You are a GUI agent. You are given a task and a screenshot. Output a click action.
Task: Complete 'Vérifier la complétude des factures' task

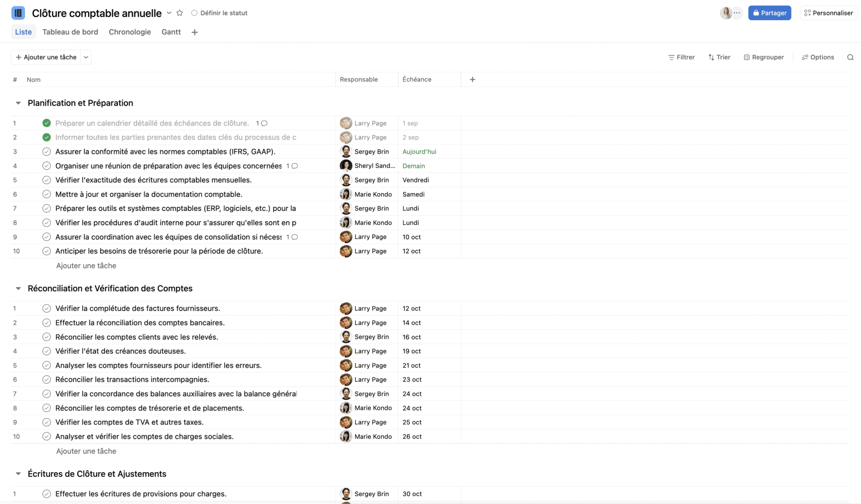tap(46, 309)
